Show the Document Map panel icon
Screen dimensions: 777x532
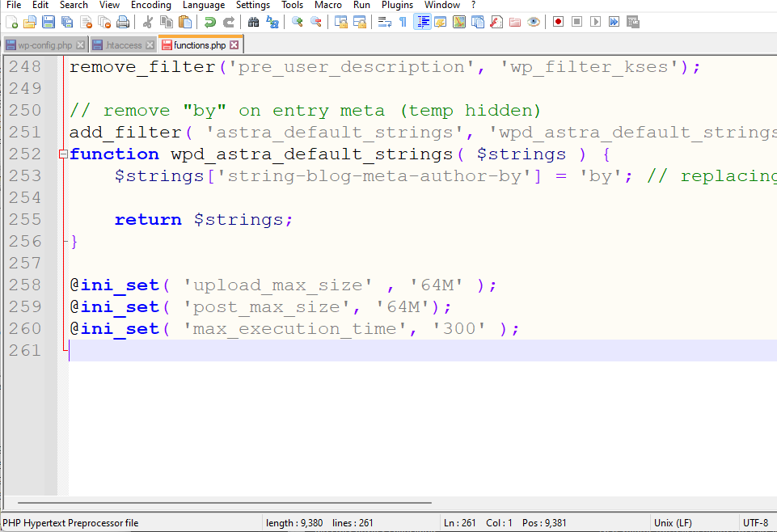[x=459, y=22]
